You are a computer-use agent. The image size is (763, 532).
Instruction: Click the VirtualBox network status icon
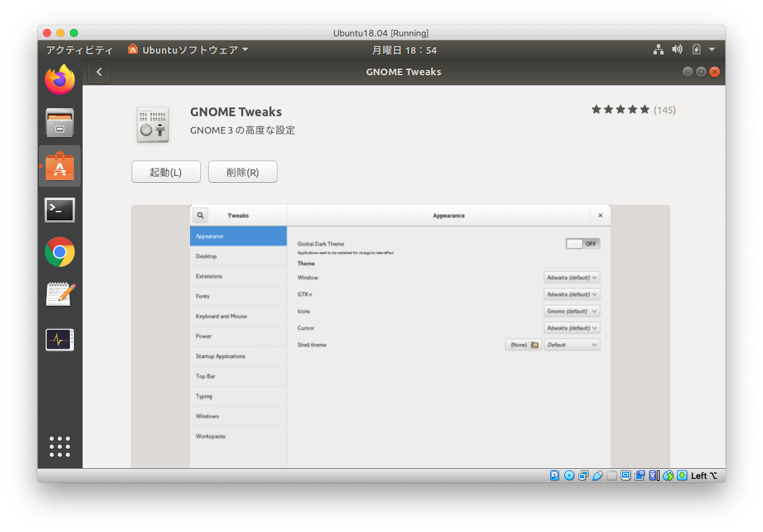583,476
